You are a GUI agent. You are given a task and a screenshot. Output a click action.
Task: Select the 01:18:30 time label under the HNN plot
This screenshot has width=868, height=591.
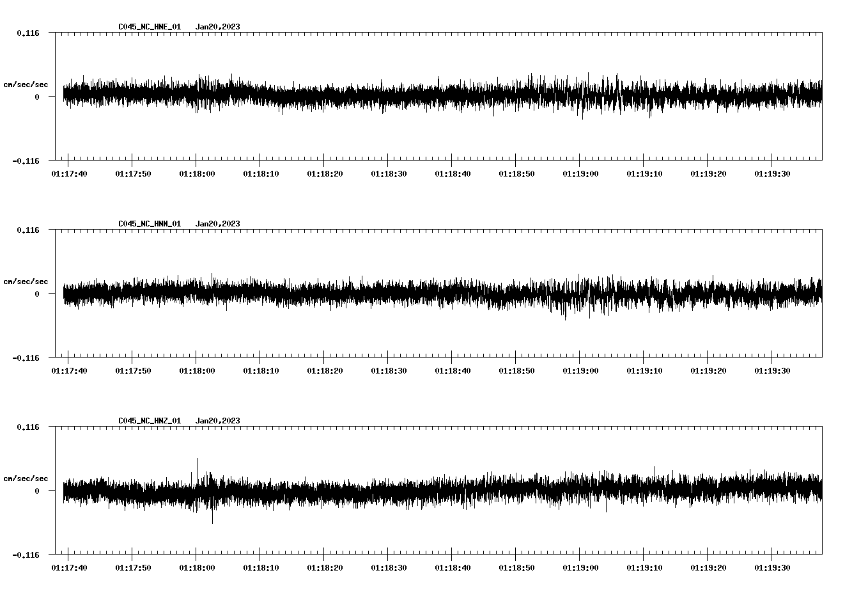(389, 371)
